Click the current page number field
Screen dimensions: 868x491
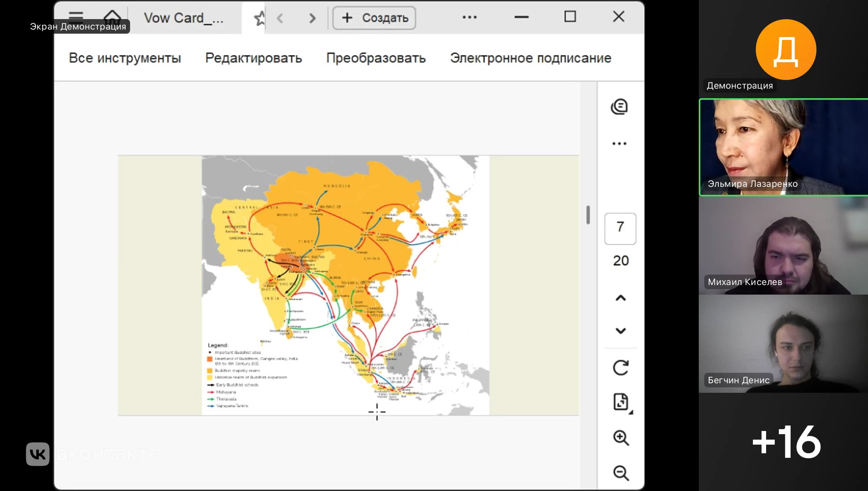tap(620, 228)
